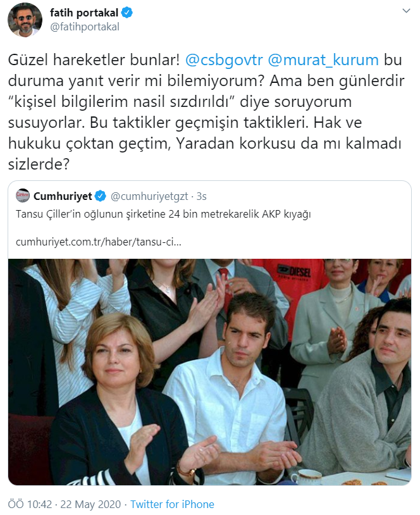
Task: Expand the tweet options chevron menu
Action: pyautogui.click(x=406, y=11)
